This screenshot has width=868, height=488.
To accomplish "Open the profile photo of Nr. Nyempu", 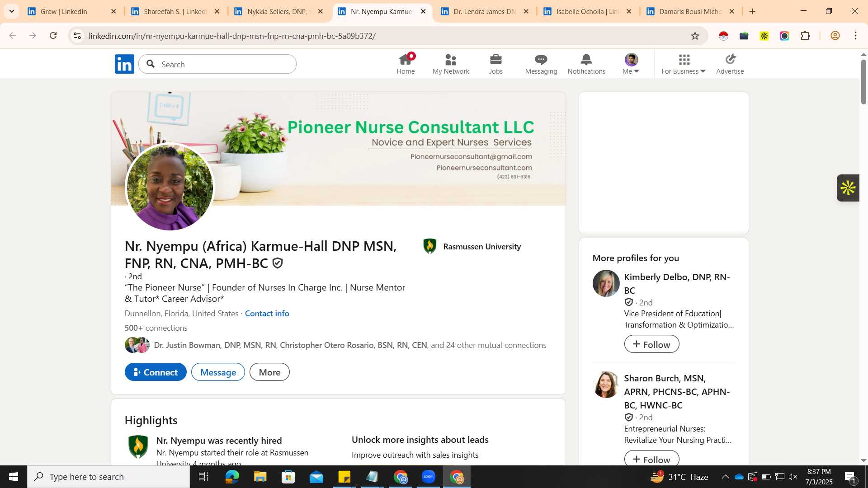I will coord(170,187).
